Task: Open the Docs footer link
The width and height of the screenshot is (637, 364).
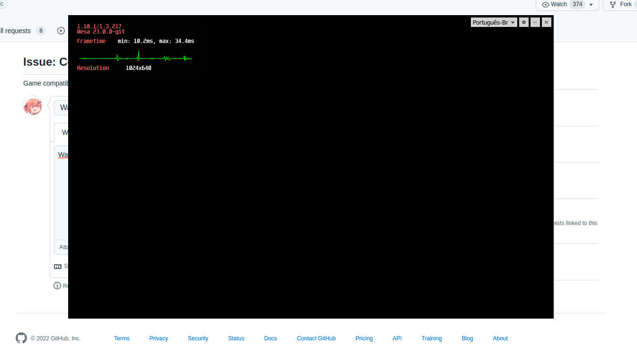Action: click(270, 338)
